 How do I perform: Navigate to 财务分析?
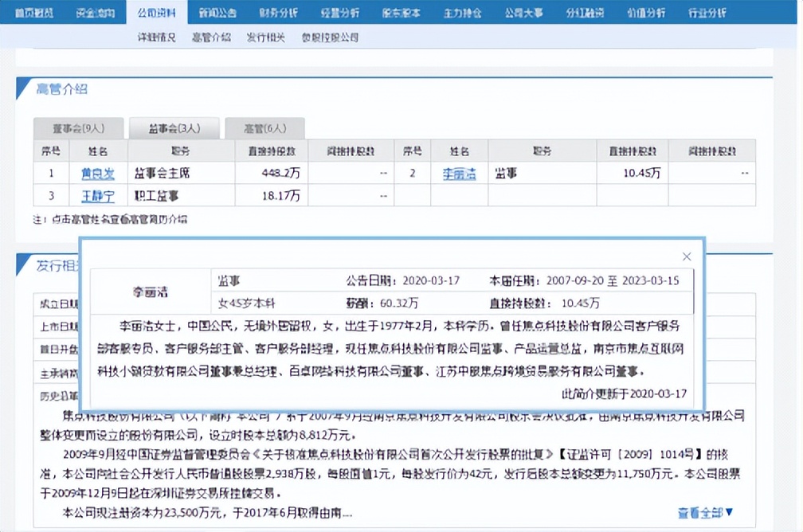point(282,11)
